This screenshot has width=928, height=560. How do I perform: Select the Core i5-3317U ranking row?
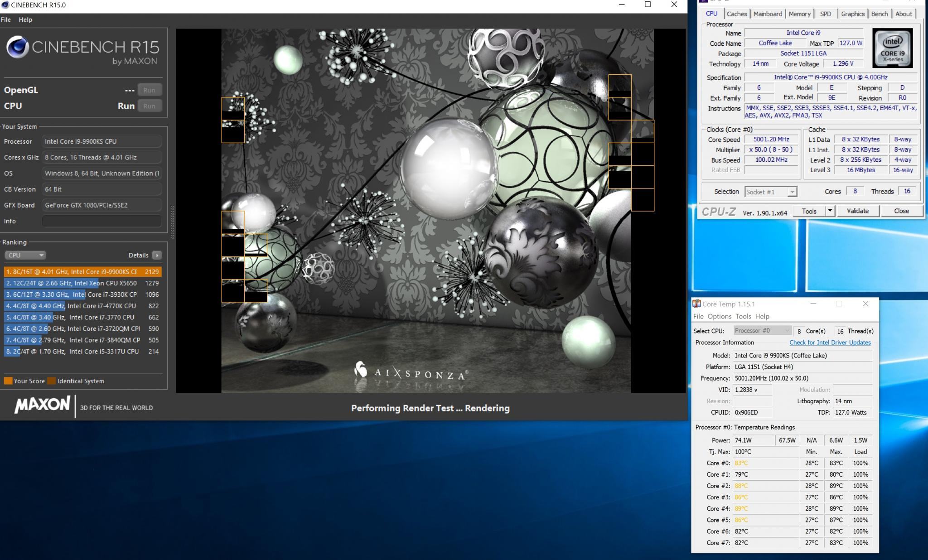(83, 351)
